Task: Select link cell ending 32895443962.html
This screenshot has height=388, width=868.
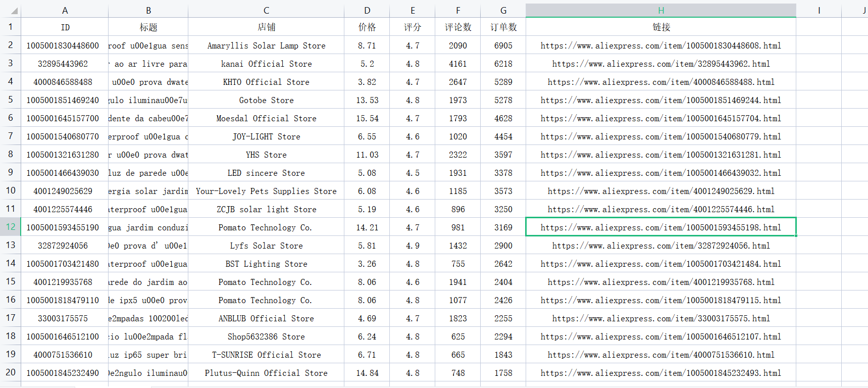Action: click(x=661, y=63)
